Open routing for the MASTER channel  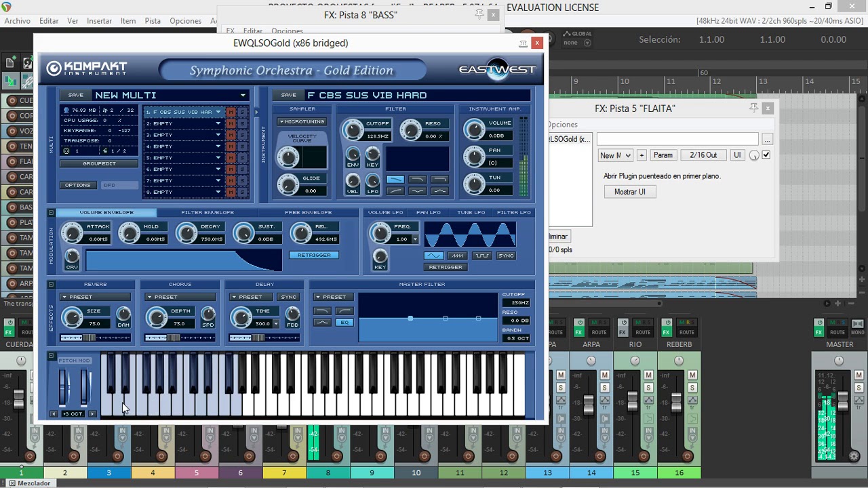(x=837, y=332)
